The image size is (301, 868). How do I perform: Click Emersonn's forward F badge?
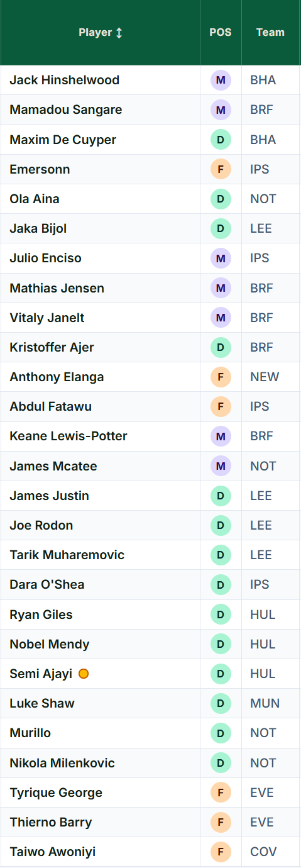coord(221,169)
